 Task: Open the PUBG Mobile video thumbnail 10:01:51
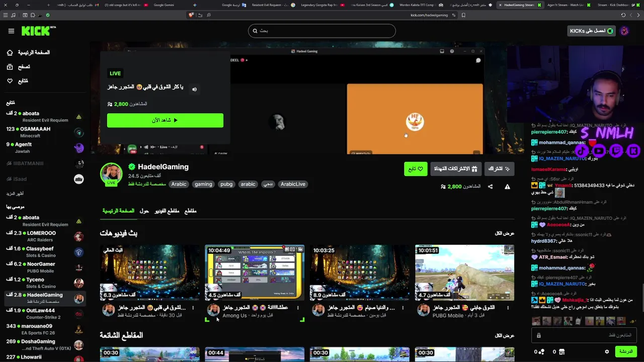(x=464, y=273)
